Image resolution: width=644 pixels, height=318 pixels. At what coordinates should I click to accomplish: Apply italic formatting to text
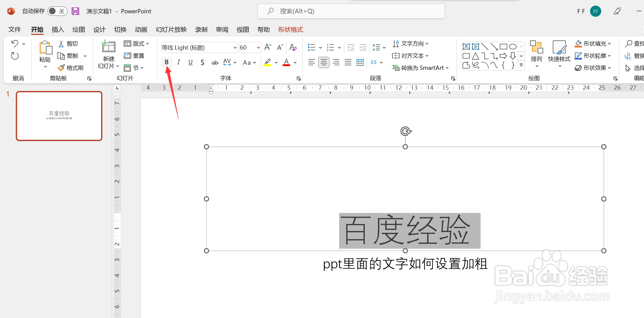click(179, 62)
